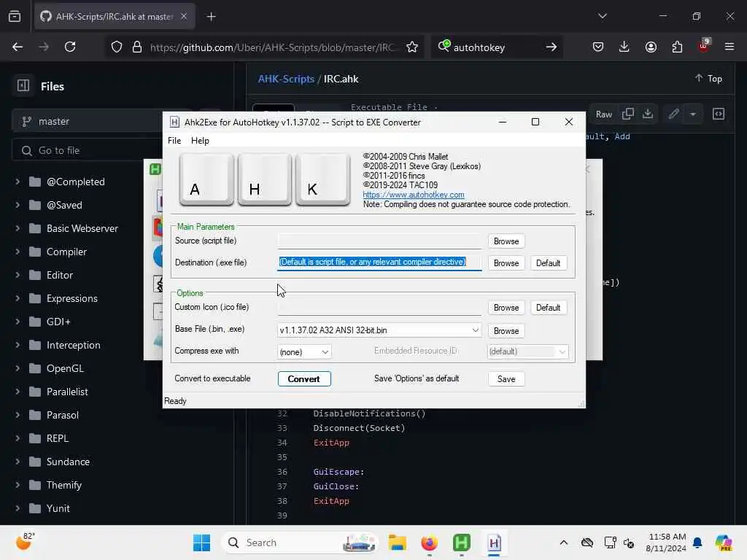Viewport: 747px width, 560px height.
Task: Expand the Basic Webserver folder
Action: [18, 228]
